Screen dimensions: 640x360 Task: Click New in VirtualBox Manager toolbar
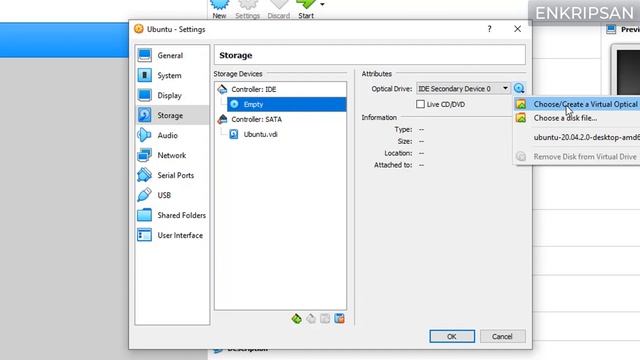pyautogui.click(x=219, y=9)
